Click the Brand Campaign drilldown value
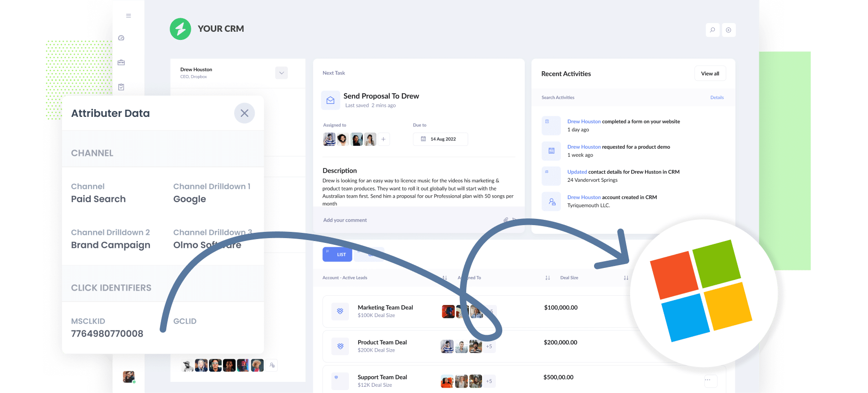The height and width of the screenshot is (393, 868). click(111, 245)
